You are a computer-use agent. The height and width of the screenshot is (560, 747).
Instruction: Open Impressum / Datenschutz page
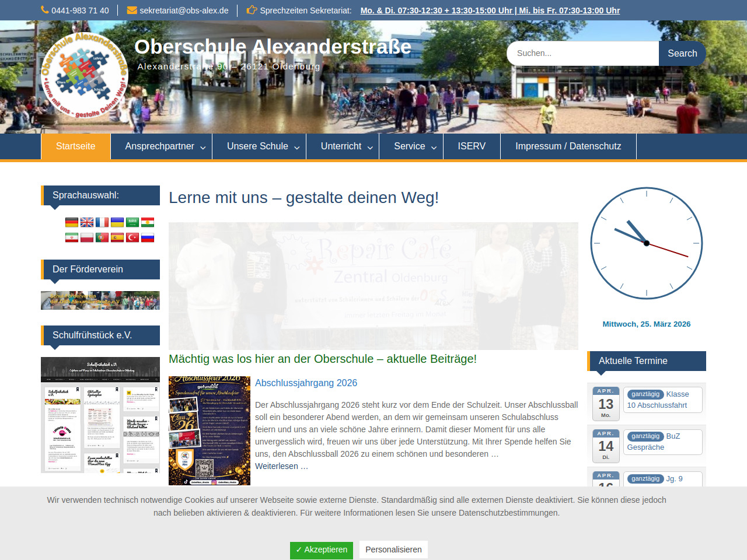coord(568,146)
